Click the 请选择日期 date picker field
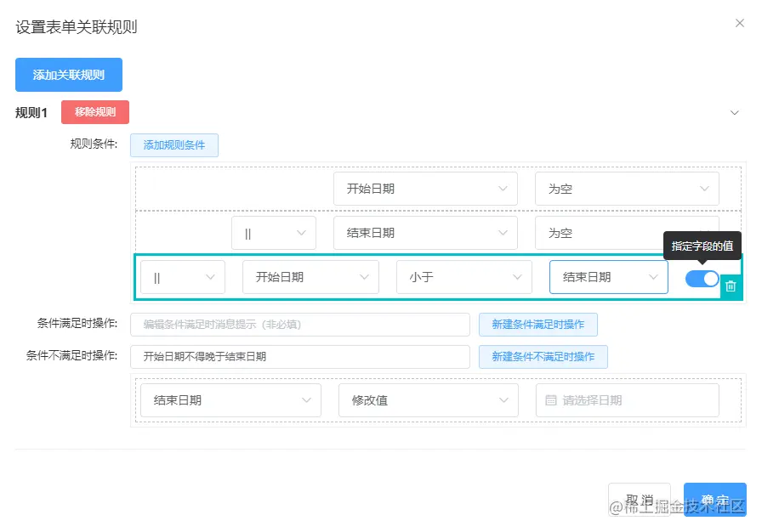 click(628, 400)
